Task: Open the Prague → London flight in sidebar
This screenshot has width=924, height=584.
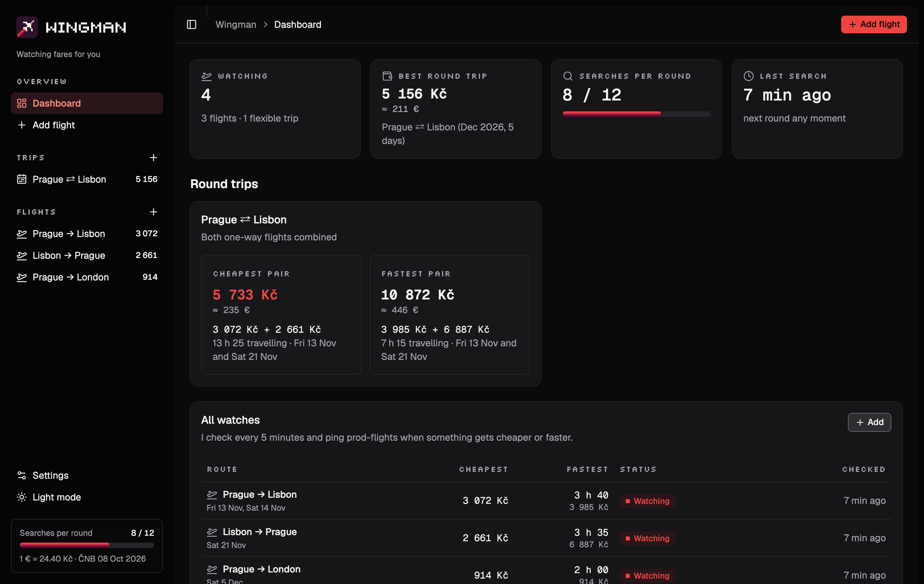Action: coord(87,277)
